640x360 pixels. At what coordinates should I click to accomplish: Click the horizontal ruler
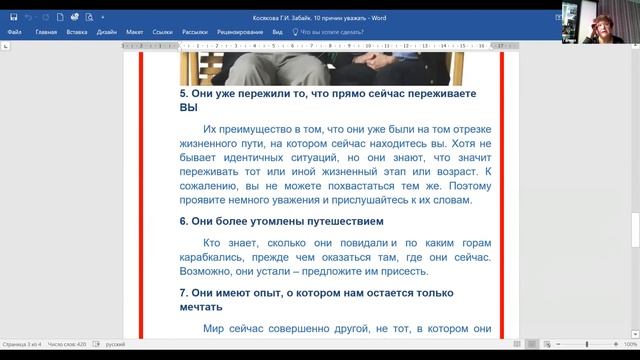click(320, 46)
